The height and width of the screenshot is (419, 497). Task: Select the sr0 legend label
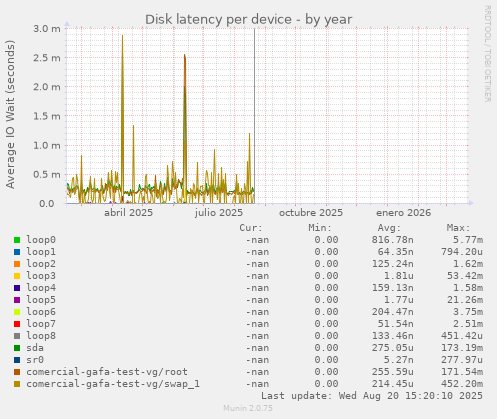pos(35,360)
